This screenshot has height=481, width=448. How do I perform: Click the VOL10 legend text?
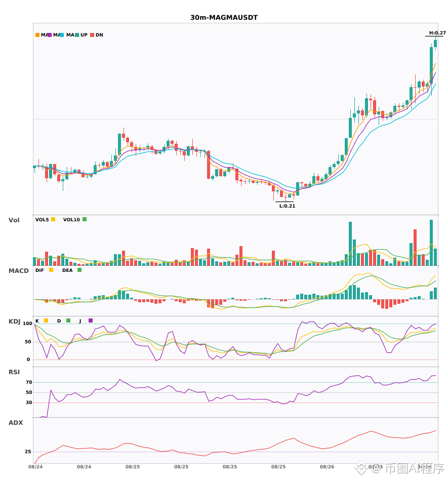point(71,220)
